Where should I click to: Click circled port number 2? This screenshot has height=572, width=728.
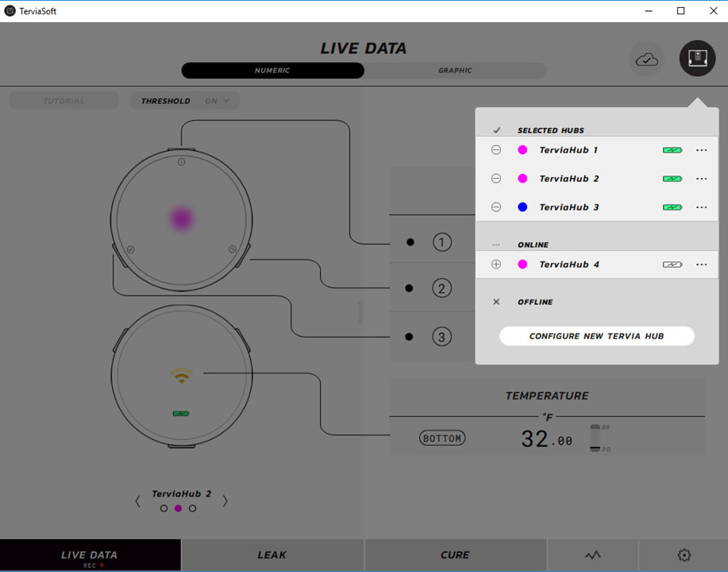click(x=441, y=288)
